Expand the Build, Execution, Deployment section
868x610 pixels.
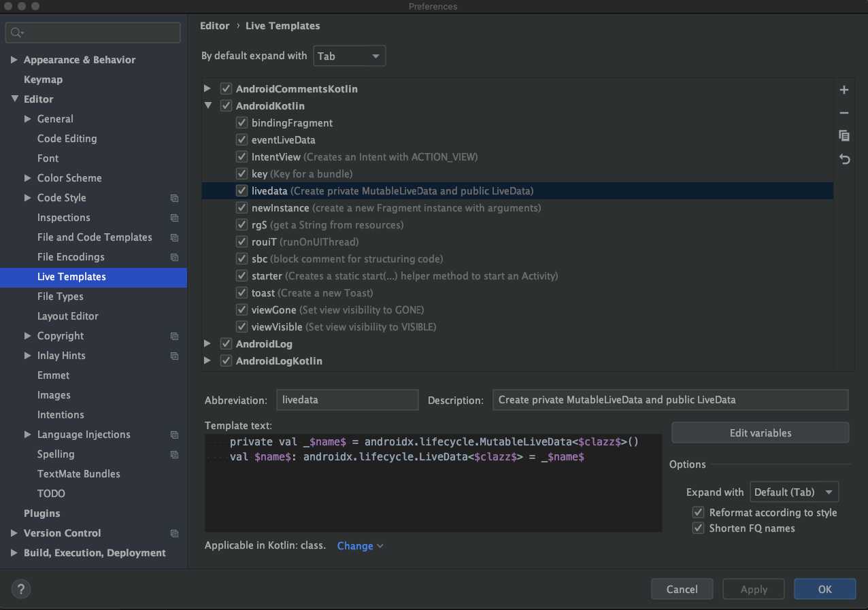(14, 553)
